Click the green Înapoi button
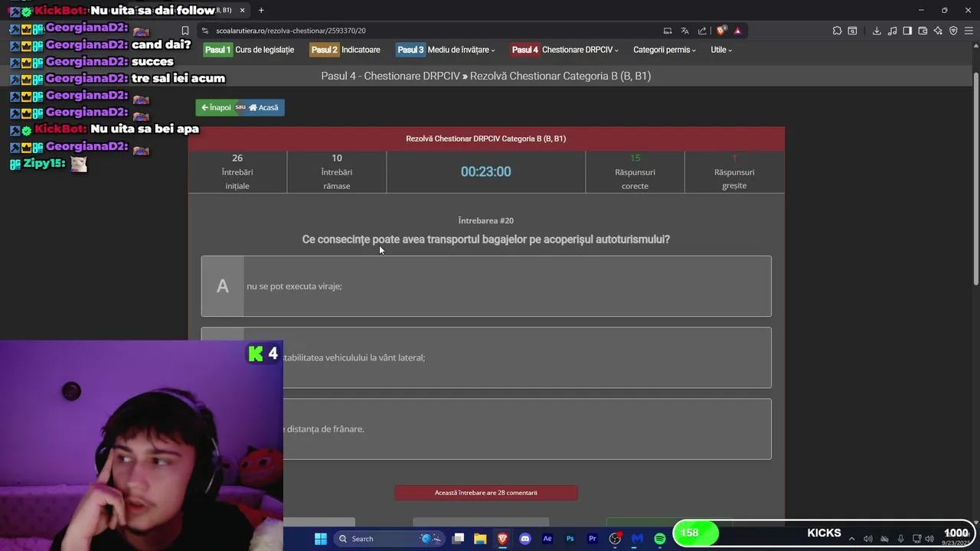This screenshot has width=980, height=551. coord(215,107)
